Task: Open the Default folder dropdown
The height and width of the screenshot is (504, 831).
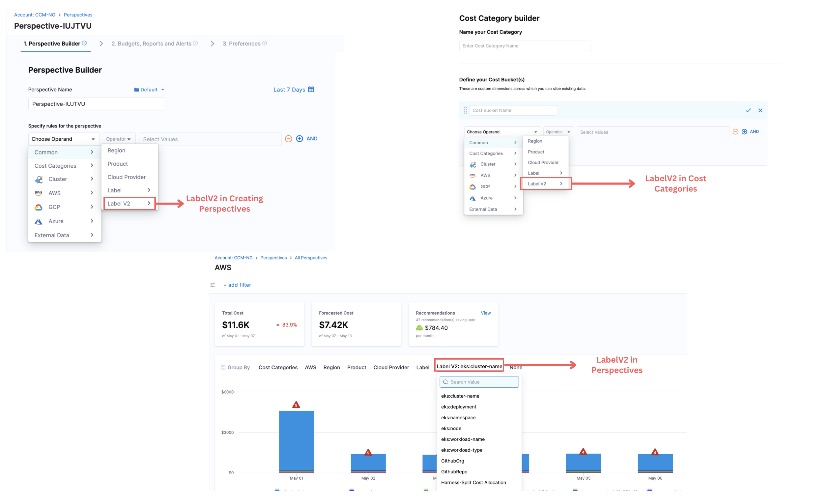Action: coord(149,90)
